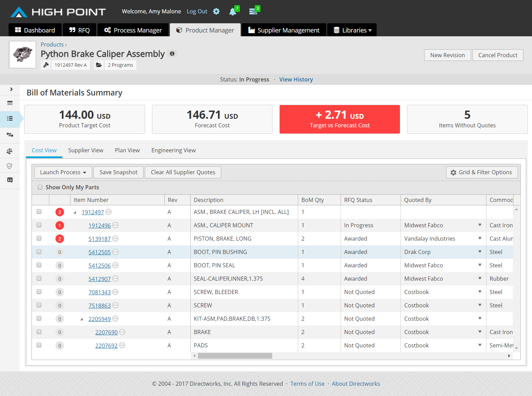Viewport: 532px width, 396px height.
Task: Expand Quoted By dropdown for Vandalay Industries
Action: point(480,238)
